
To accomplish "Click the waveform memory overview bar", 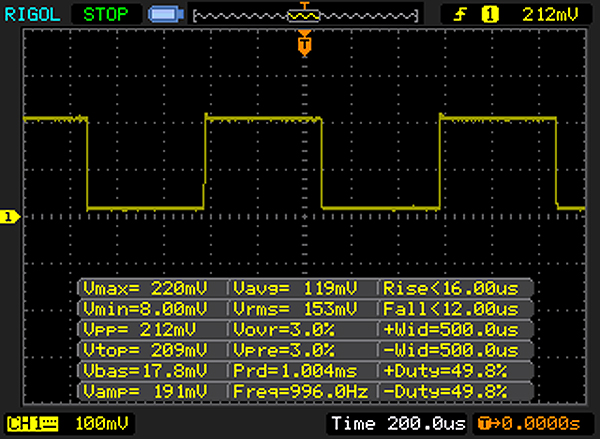I will 306,15.
